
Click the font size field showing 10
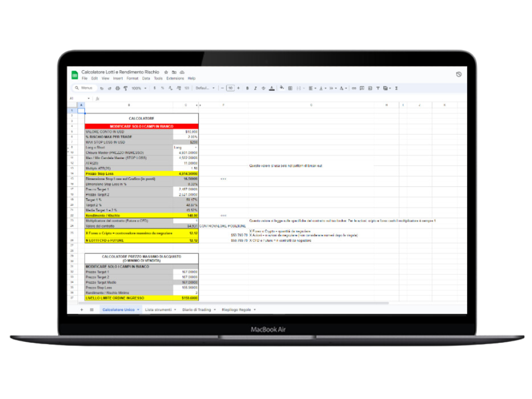coord(230,88)
